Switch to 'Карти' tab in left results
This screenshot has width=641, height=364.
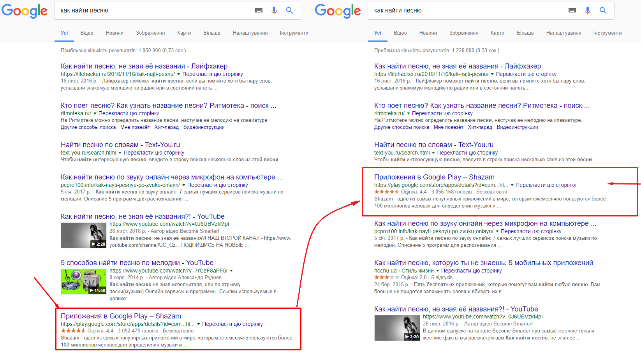184,33
